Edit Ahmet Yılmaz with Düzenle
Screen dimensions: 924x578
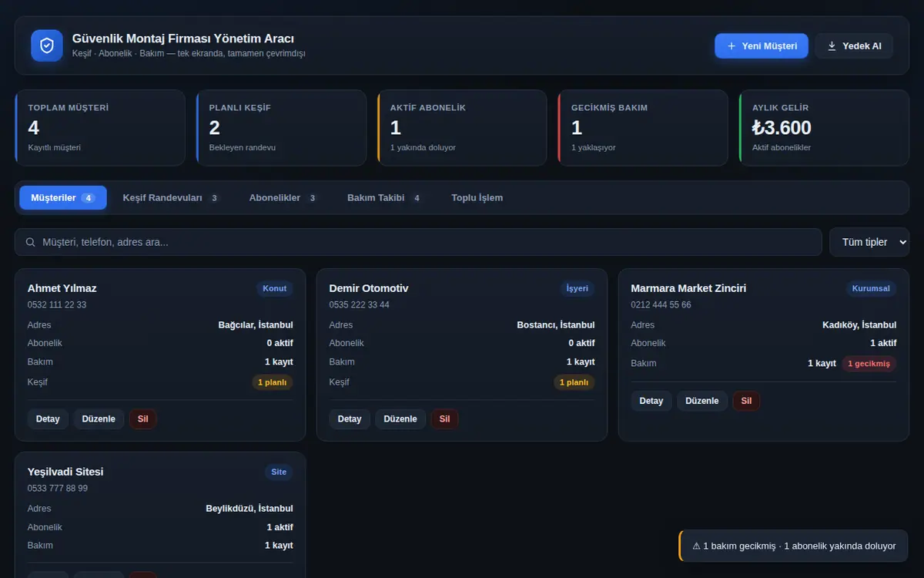click(x=99, y=419)
